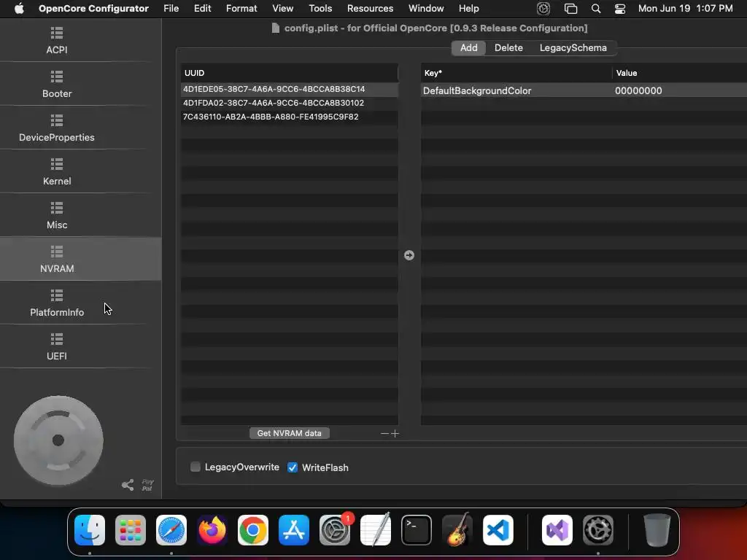Click the OpenCore status icon in menu bar
747x560 pixels.
tap(543, 9)
